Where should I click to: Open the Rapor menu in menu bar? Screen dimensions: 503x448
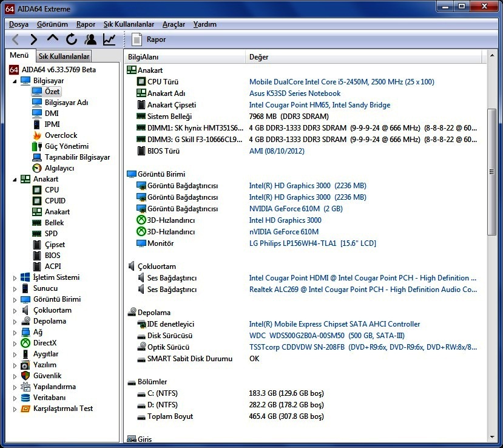86,24
